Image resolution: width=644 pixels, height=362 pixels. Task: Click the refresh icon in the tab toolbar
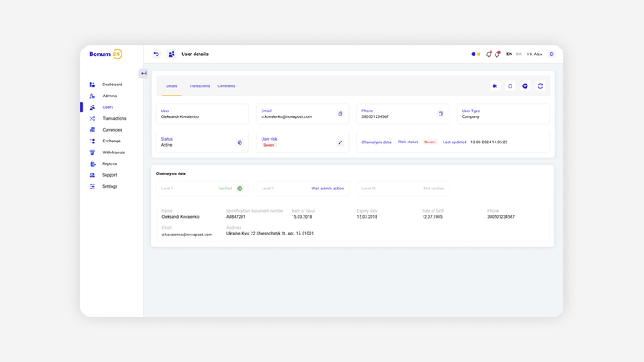point(540,86)
